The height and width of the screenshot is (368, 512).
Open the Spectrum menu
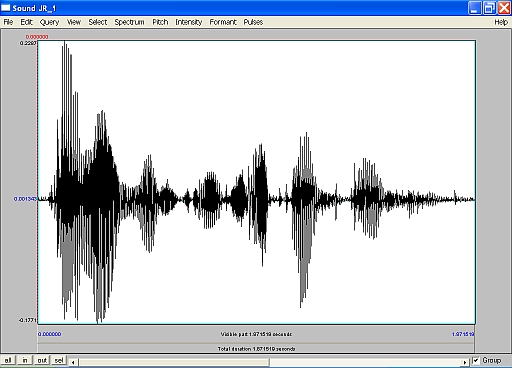pos(129,22)
